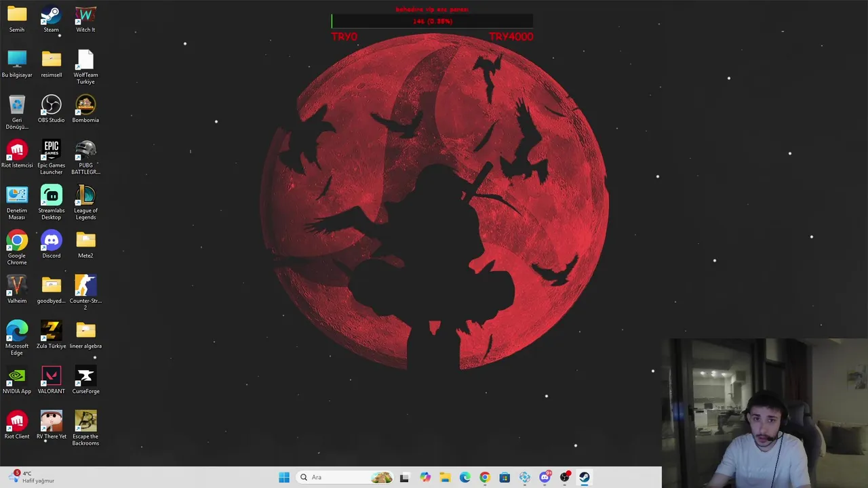Launch Streamlabs Desktop shortcut
Screen dimensions: 868x488
pos(51,202)
